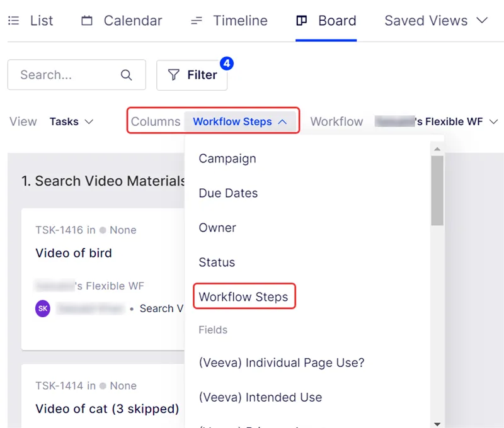Select Status column option
504x428 pixels.
[217, 262]
